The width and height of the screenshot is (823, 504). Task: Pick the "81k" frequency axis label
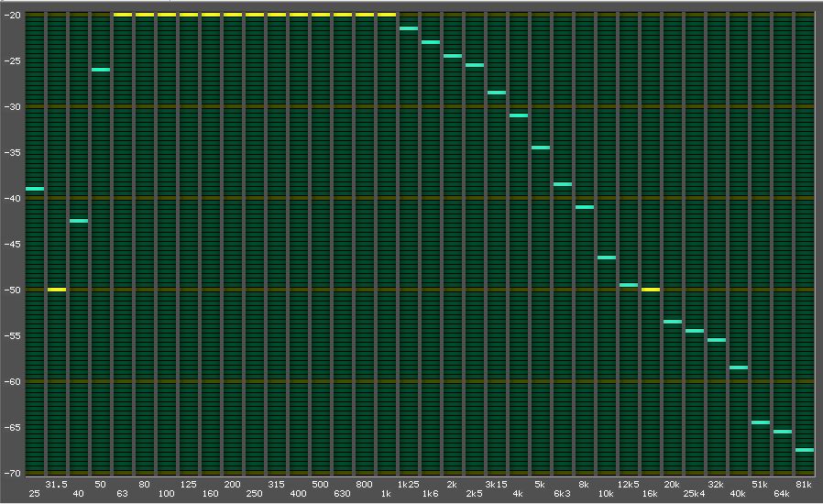[x=804, y=485]
